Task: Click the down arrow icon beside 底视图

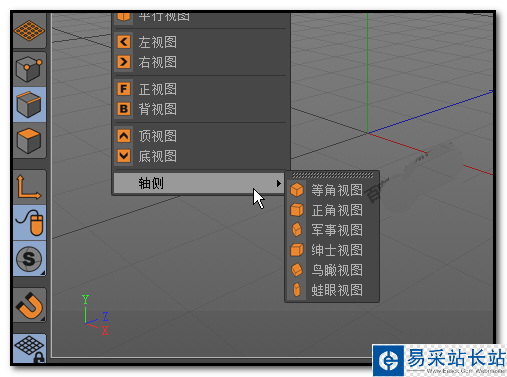Action: tap(124, 156)
